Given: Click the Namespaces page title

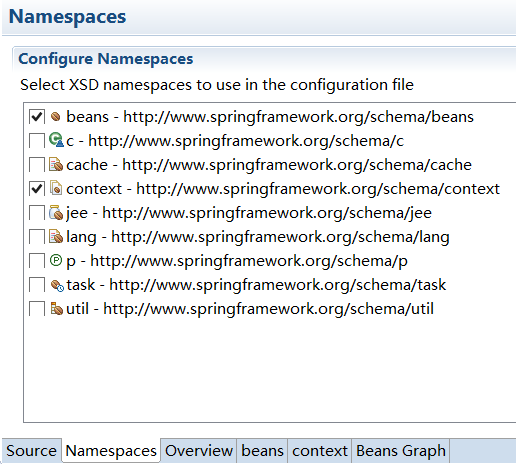Looking at the screenshot, I should tap(67, 16).
